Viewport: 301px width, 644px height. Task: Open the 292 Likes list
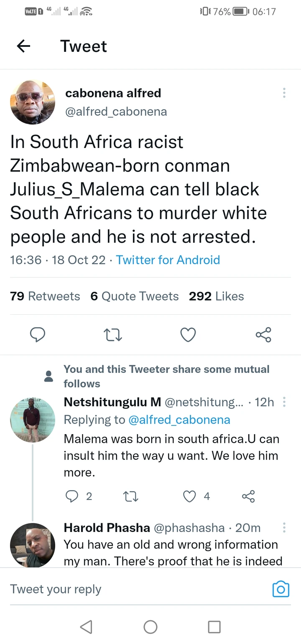[x=216, y=296]
